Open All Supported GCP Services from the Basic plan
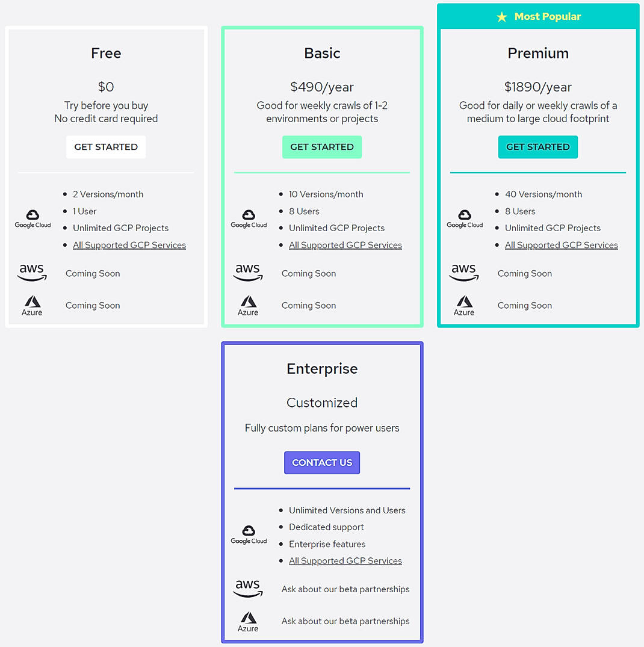Viewport: 644px width, 647px height. pyautogui.click(x=345, y=245)
